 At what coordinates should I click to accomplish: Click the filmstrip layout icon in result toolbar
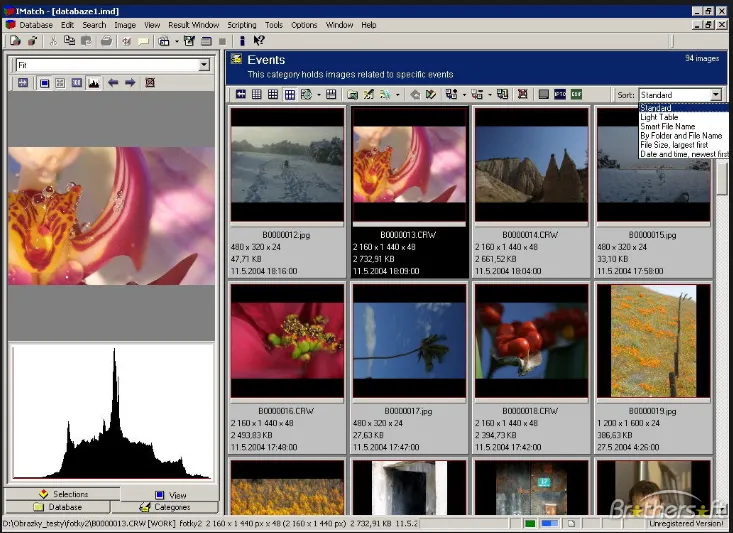(331, 94)
